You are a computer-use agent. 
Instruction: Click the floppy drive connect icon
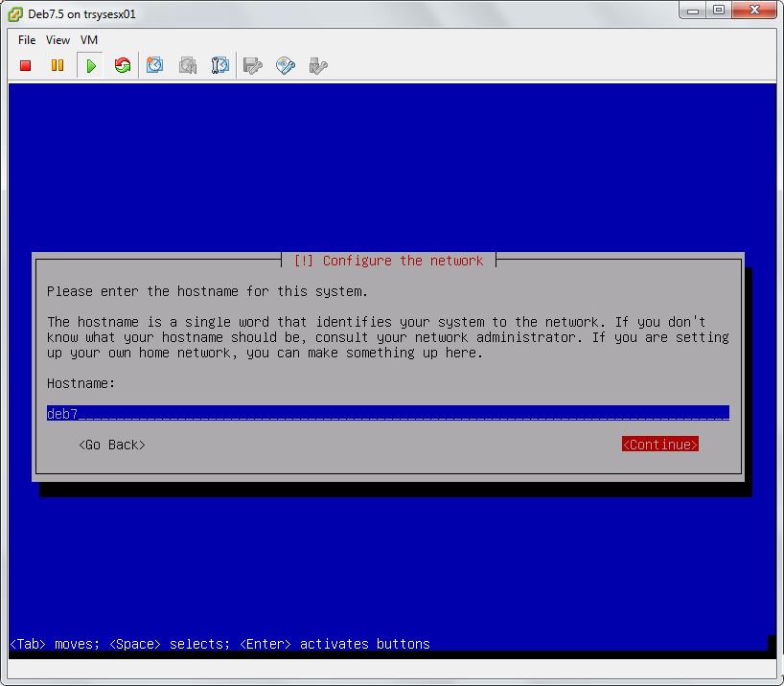pyautogui.click(x=252, y=65)
